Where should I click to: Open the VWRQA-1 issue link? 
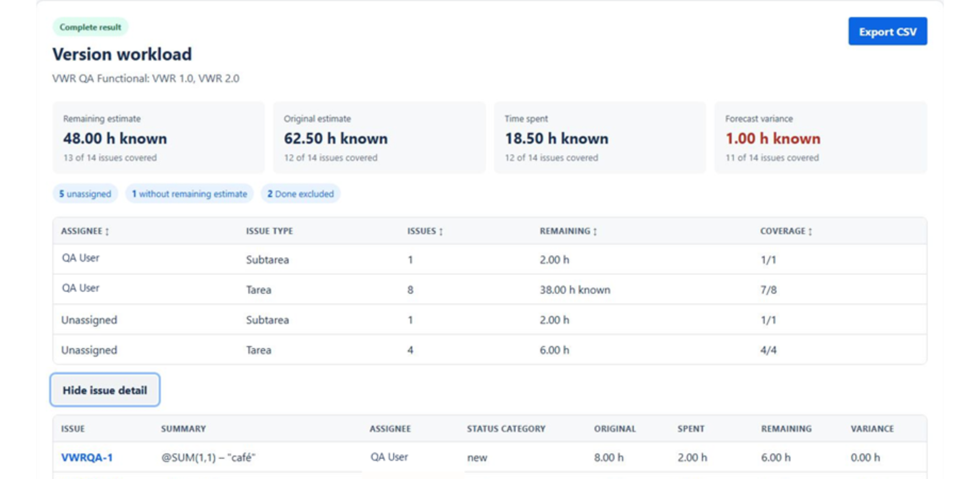(x=87, y=457)
